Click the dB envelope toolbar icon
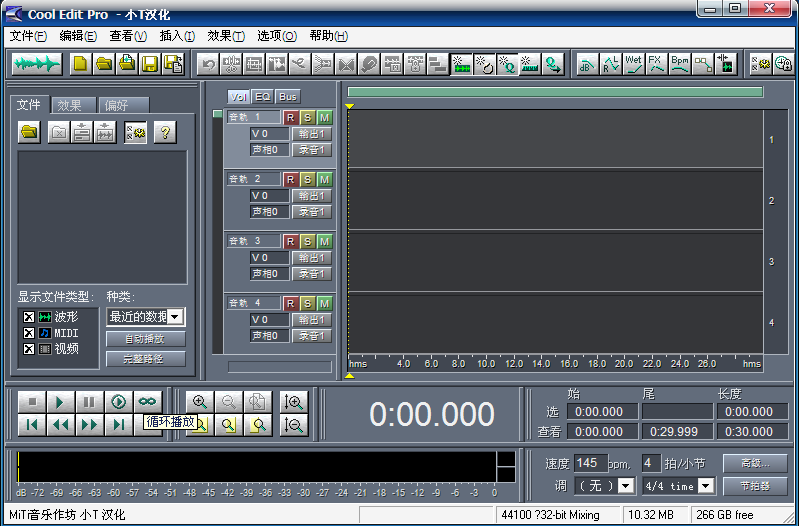The height and width of the screenshot is (526, 799). click(587, 64)
